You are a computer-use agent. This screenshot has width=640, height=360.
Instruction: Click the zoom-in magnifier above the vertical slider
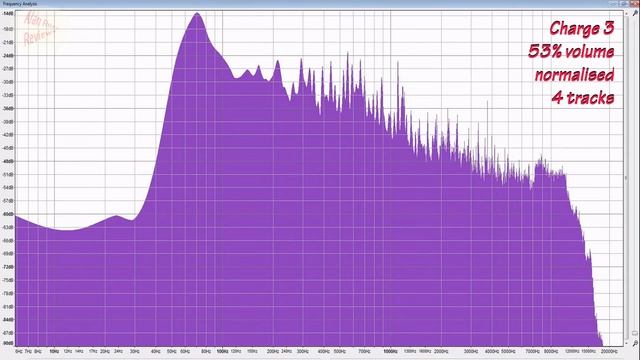click(x=635, y=13)
